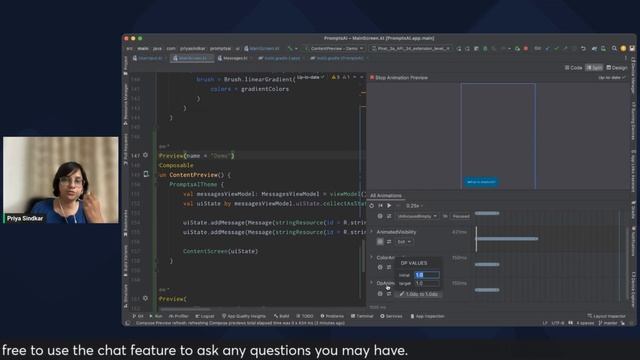The height and width of the screenshot is (360, 640).
Task: Open the Pixel device selector dropdown
Action: 411,49
